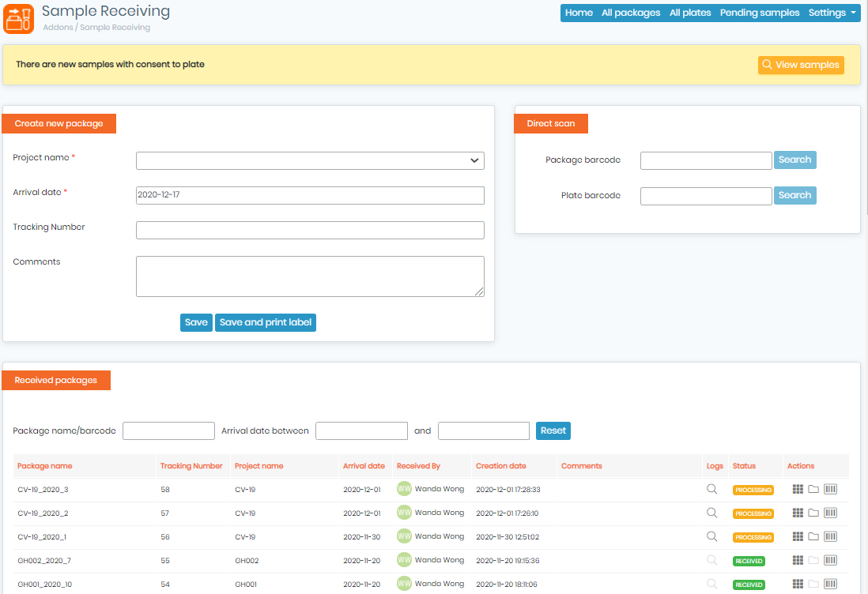Click Save and print label
Image resolution: width=868 pixels, height=594 pixels.
coord(266,322)
